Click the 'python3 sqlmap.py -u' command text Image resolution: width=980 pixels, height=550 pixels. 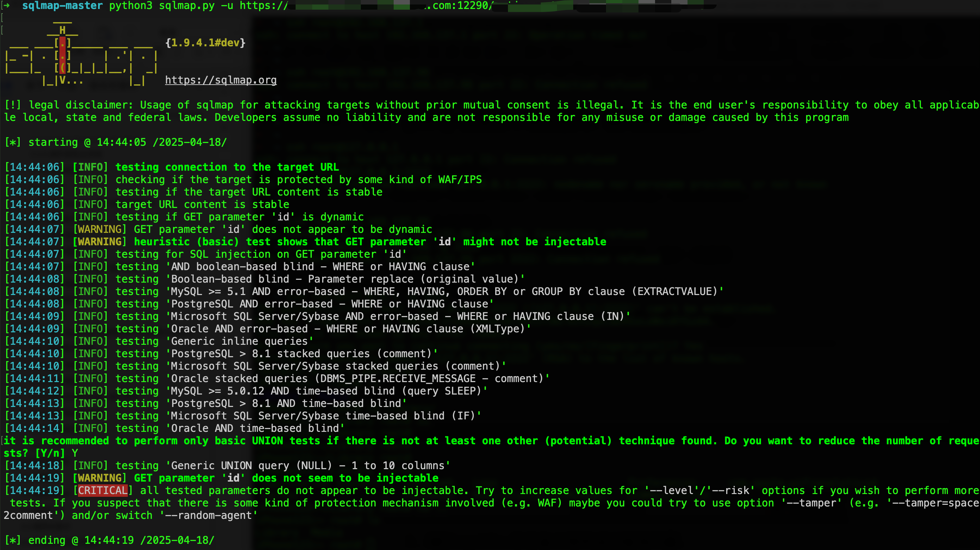coord(171,5)
